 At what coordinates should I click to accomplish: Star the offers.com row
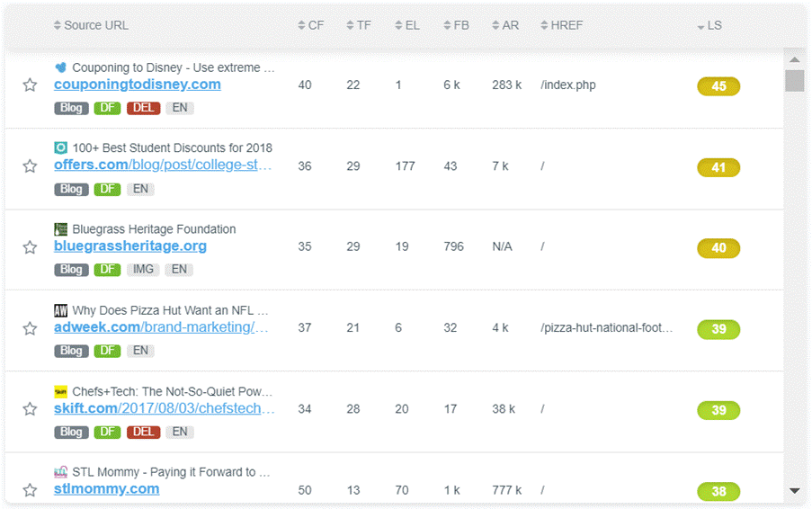coord(30,166)
